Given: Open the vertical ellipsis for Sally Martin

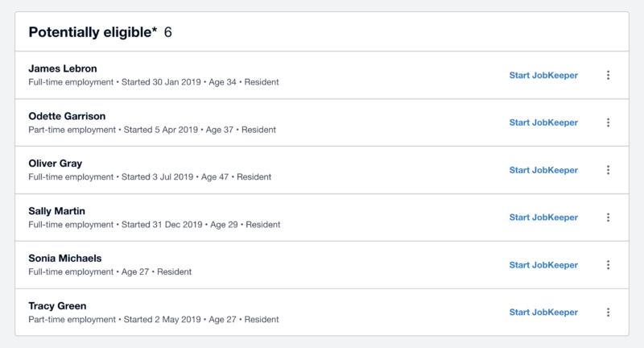Looking at the screenshot, I should point(609,217).
